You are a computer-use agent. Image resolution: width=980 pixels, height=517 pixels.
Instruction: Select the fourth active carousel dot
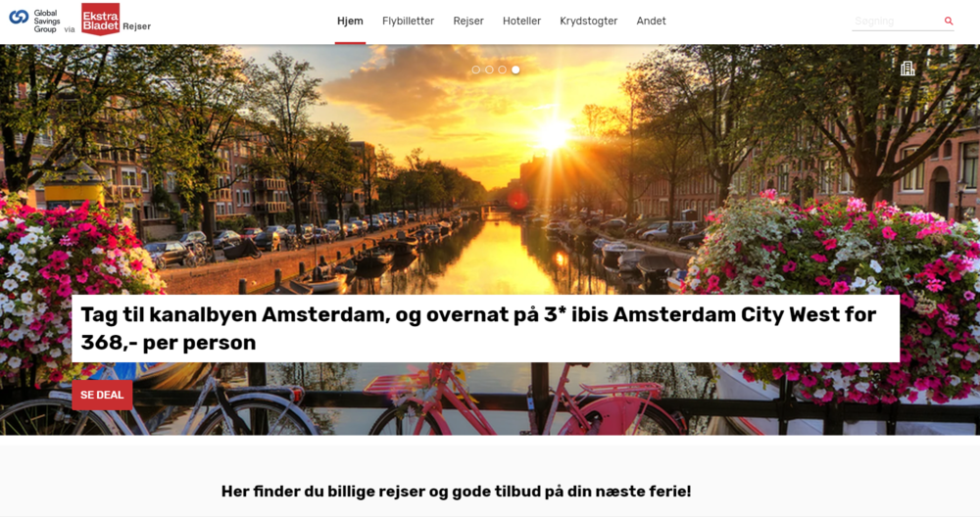click(x=515, y=70)
